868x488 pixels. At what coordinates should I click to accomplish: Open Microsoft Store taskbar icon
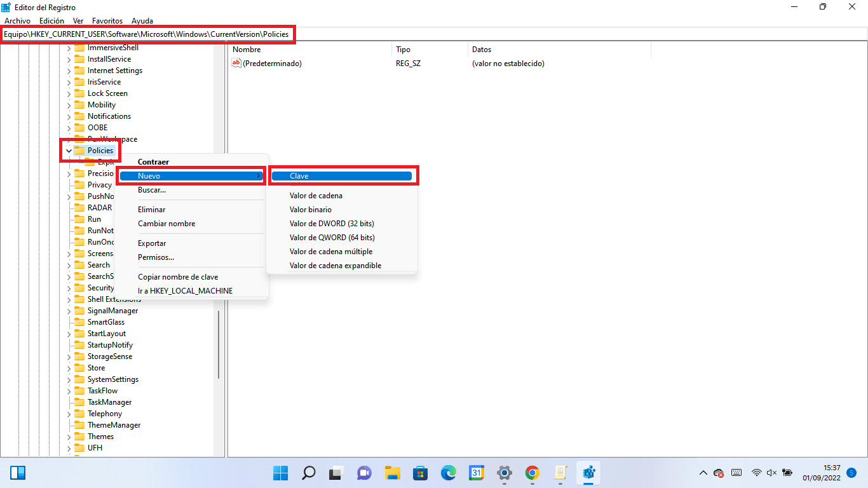pyautogui.click(x=420, y=473)
